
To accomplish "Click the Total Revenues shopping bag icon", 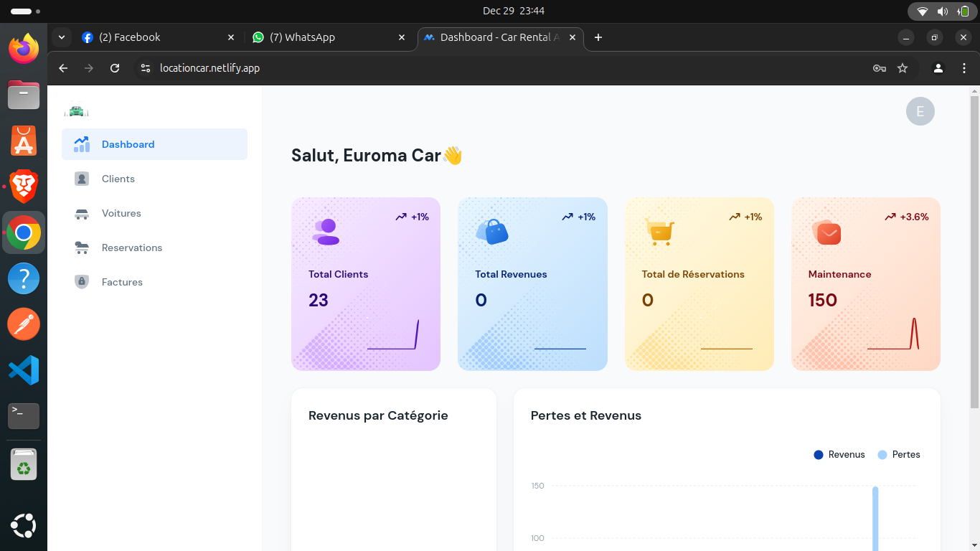I will pos(492,232).
